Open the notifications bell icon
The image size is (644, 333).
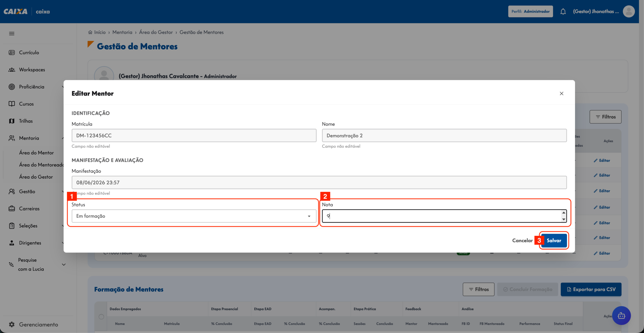coord(563,12)
